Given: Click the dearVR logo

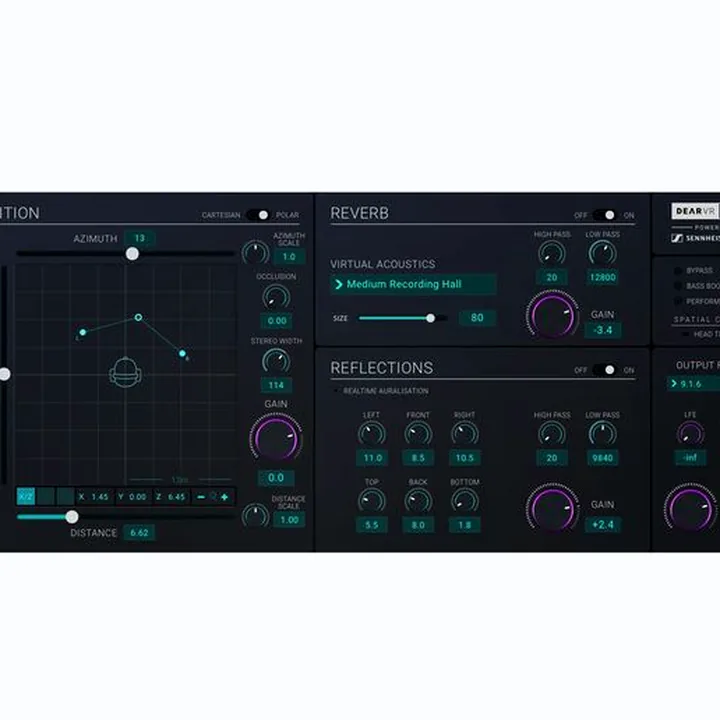Looking at the screenshot, I should (695, 211).
